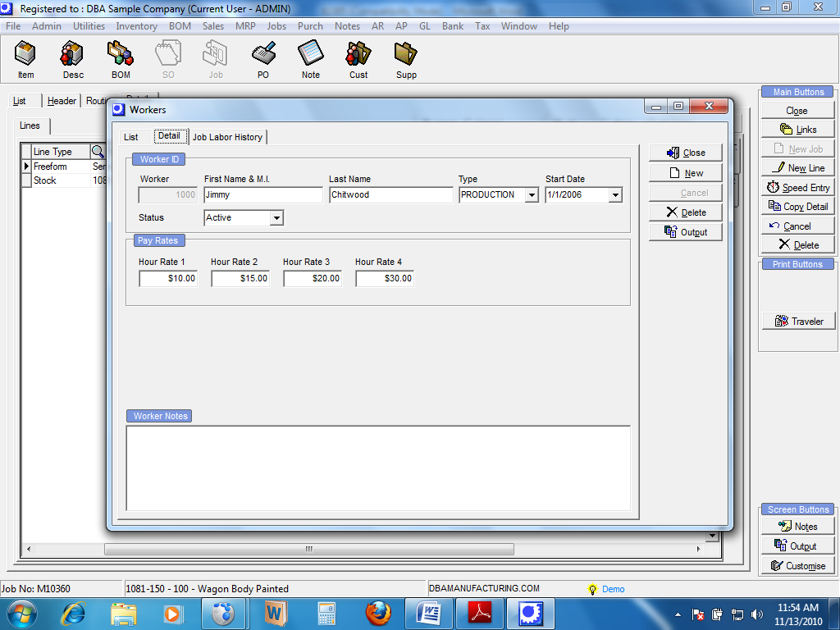Click the Traveler print button
This screenshot has width=840, height=630.
798,322
